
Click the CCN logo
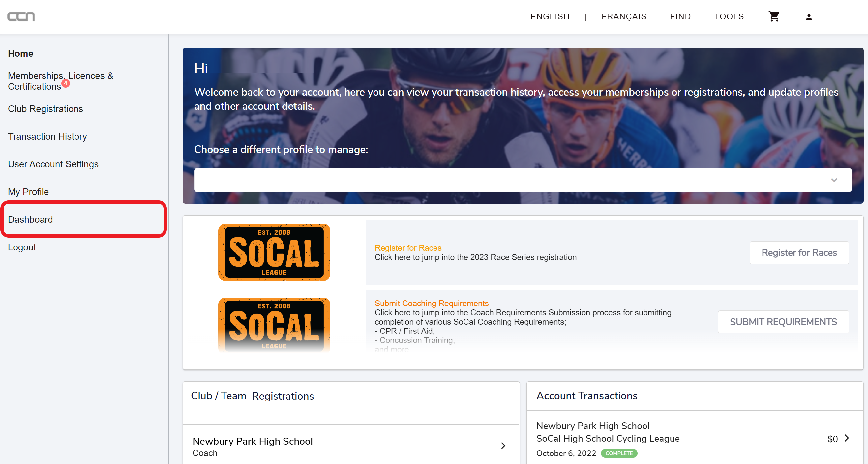21,16
